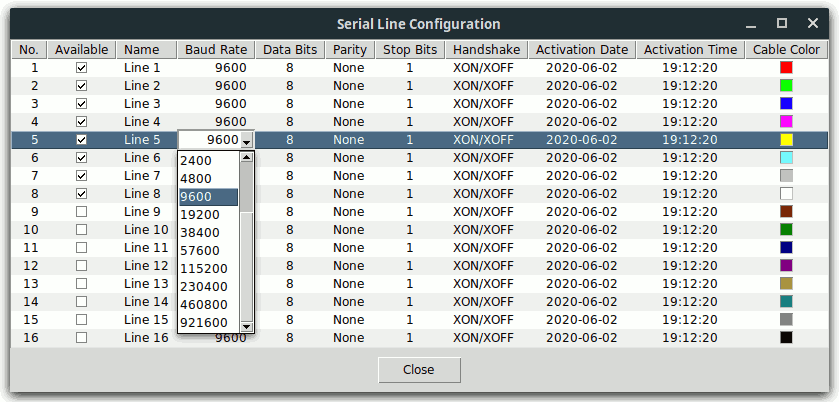The width and height of the screenshot is (839, 402).
Task: Click the Line 5 baud rate combo arrow
Action: [247, 141]
